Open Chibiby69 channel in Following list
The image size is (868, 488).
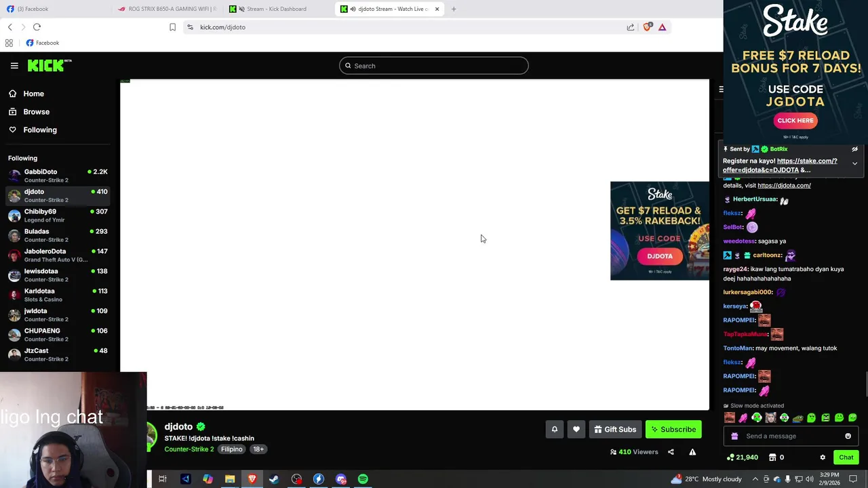point(58,216)
